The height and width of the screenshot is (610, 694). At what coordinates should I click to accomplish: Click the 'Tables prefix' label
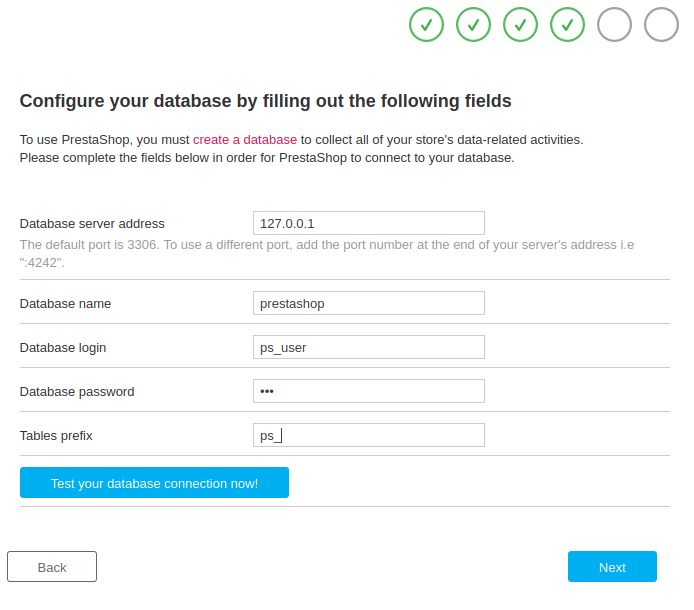[56, 436]
